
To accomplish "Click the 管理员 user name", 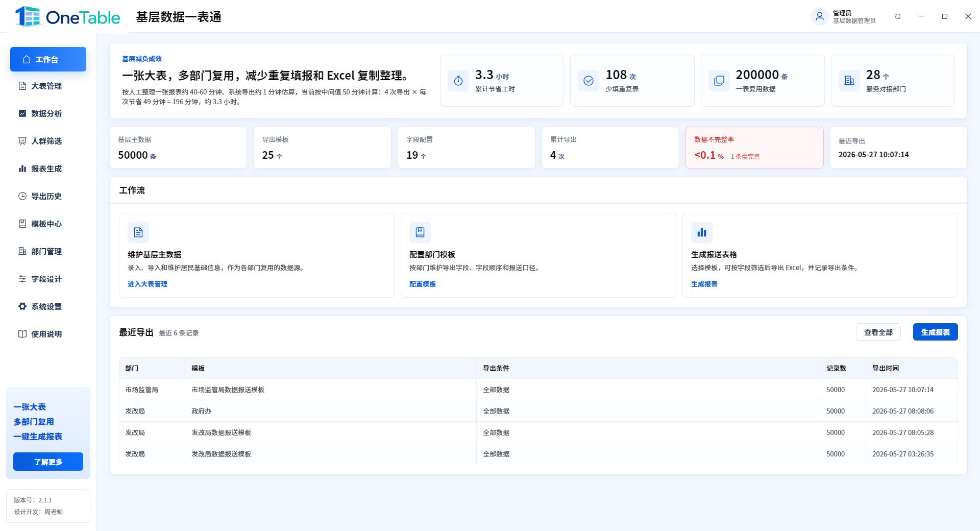I will [842, 13].
